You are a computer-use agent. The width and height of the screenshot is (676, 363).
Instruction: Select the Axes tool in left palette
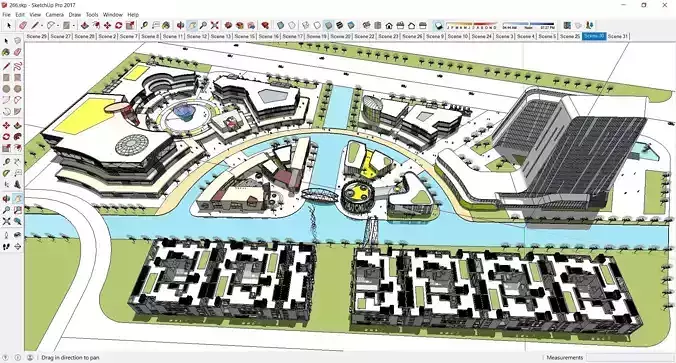click(x=6, y=185)
